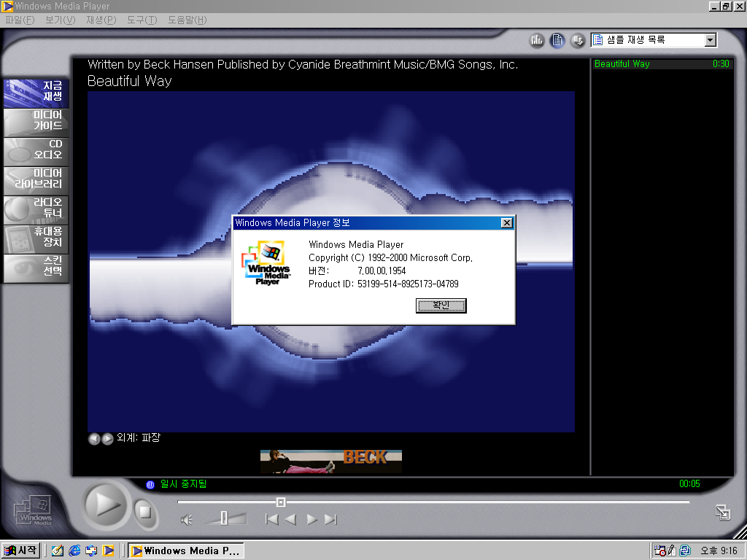Open the 보기(V) menu
Image resolution: width=747 pixels, height=560 pixels.
click(x=61, y=20)
